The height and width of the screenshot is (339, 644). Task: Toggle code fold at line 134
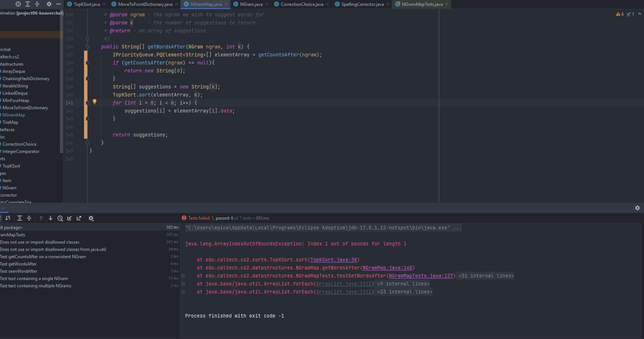click(87, 47)
